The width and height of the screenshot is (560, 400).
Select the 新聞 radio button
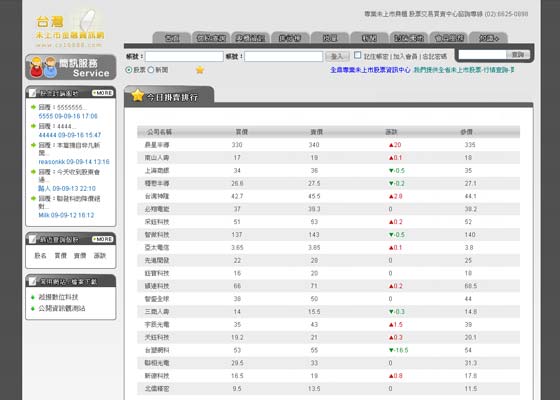point(151,70)
